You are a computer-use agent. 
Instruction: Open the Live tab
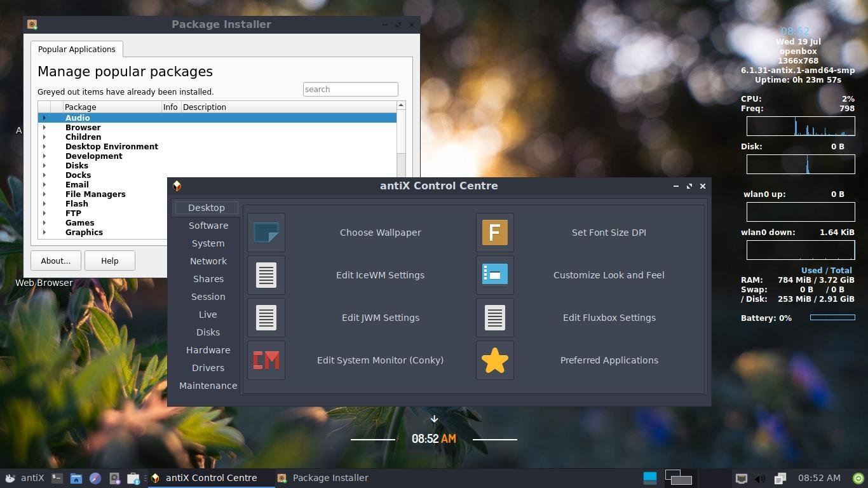pos(208,315)
